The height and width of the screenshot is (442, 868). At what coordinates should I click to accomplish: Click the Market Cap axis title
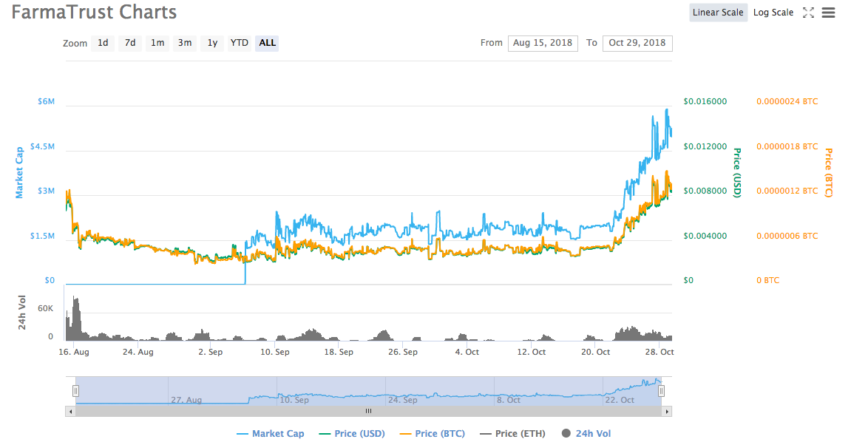pyautogui.click(x=19, y=173)
